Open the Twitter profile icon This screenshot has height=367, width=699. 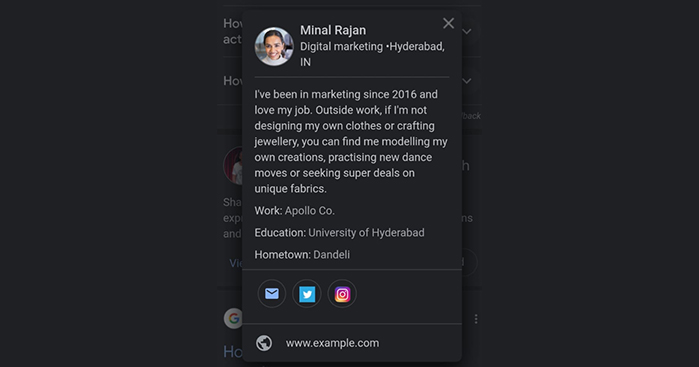(x=307, y=294)
